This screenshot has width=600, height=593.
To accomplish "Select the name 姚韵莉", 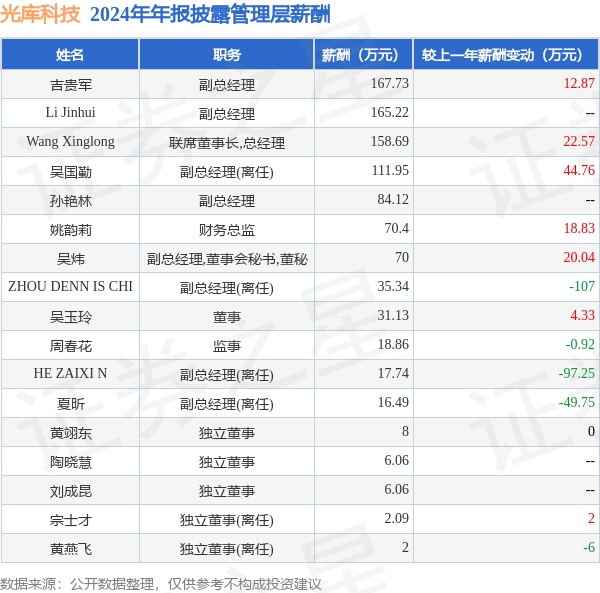I will 71,230.
